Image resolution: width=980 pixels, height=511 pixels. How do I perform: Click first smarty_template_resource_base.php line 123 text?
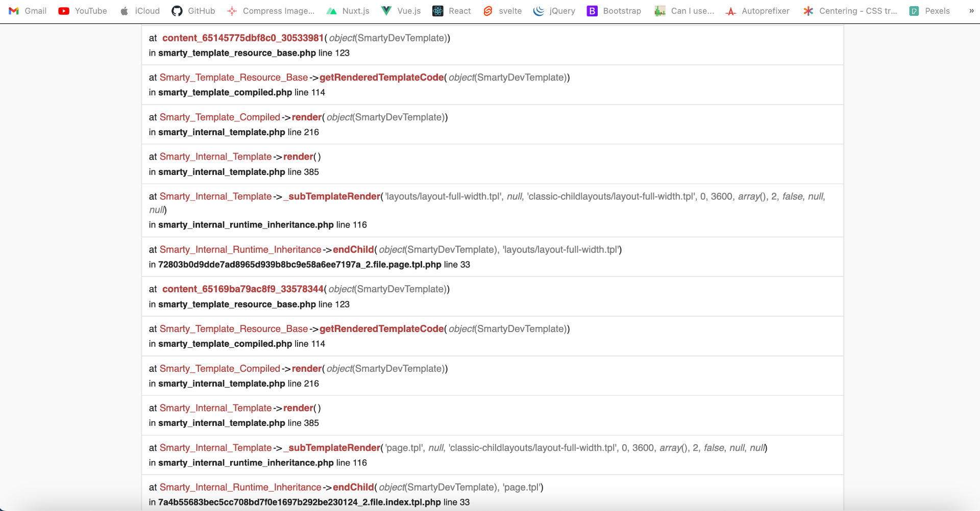click(254, 53)
